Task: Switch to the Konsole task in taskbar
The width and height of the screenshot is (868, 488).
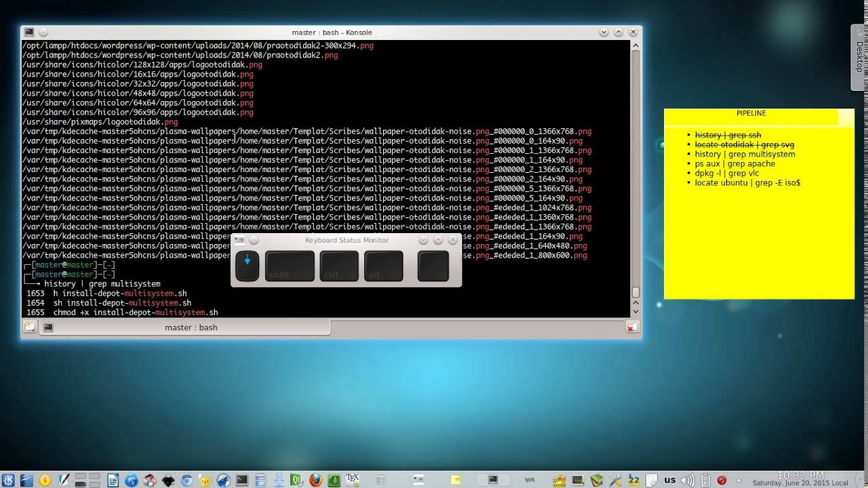Action: pyautogui.click(x=493, y=479)
